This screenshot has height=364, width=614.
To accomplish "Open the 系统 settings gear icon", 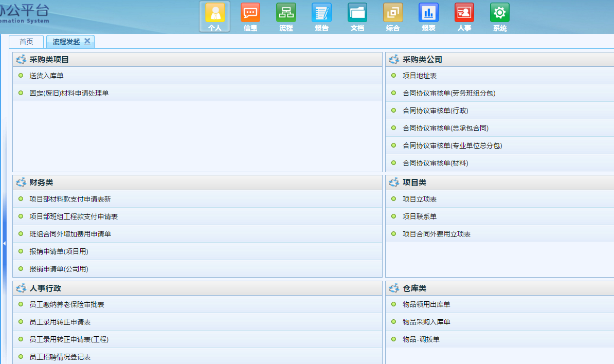I will point(500,16).
